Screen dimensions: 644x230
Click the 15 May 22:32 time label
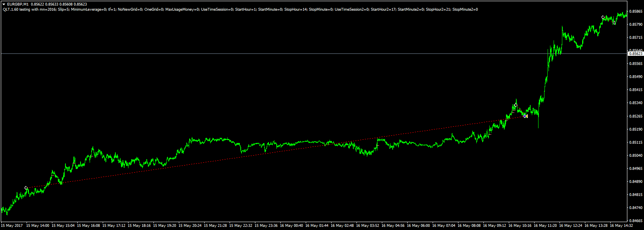(241, 226)
